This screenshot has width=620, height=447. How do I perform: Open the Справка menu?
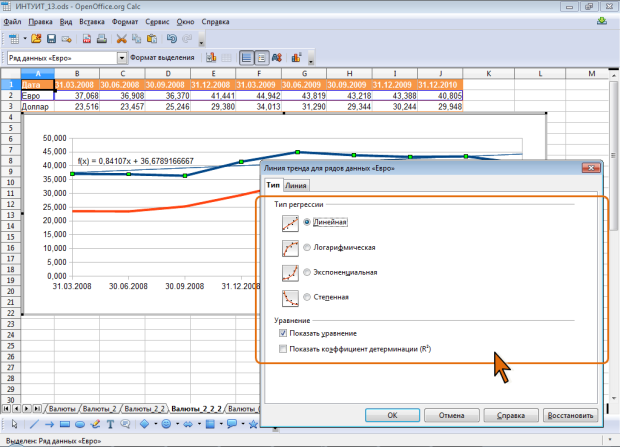coord(215,22)
